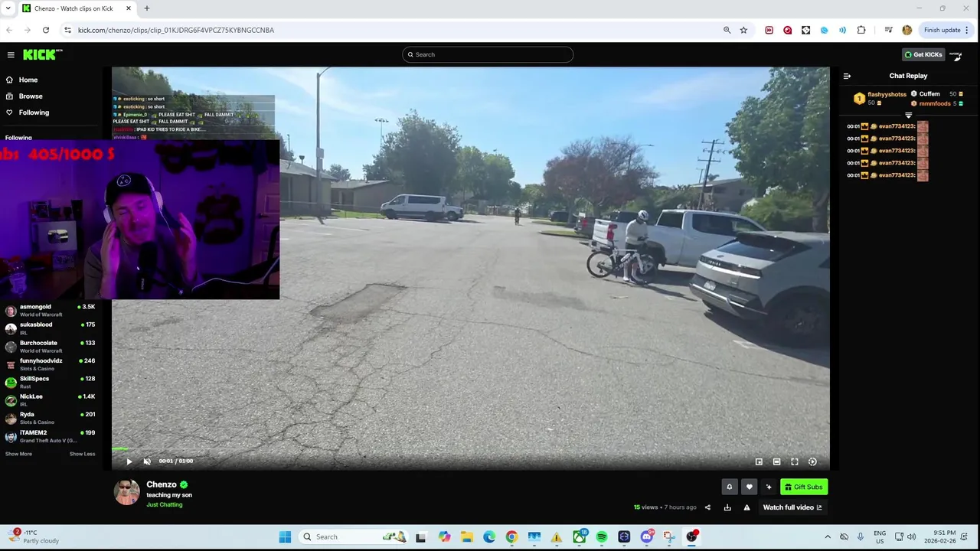Play the clip video
Screen dimensions: 980x551
coord(129,461)
